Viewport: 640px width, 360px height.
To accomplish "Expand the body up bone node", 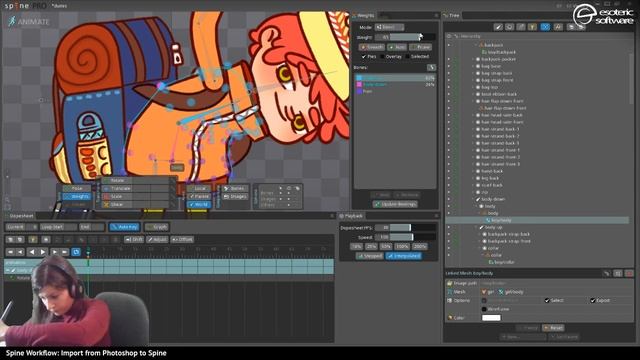I will point(477,227).
